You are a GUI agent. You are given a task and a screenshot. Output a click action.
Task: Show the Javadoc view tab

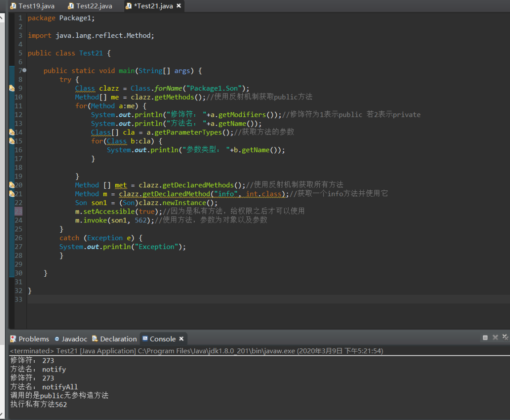point(74,339)
